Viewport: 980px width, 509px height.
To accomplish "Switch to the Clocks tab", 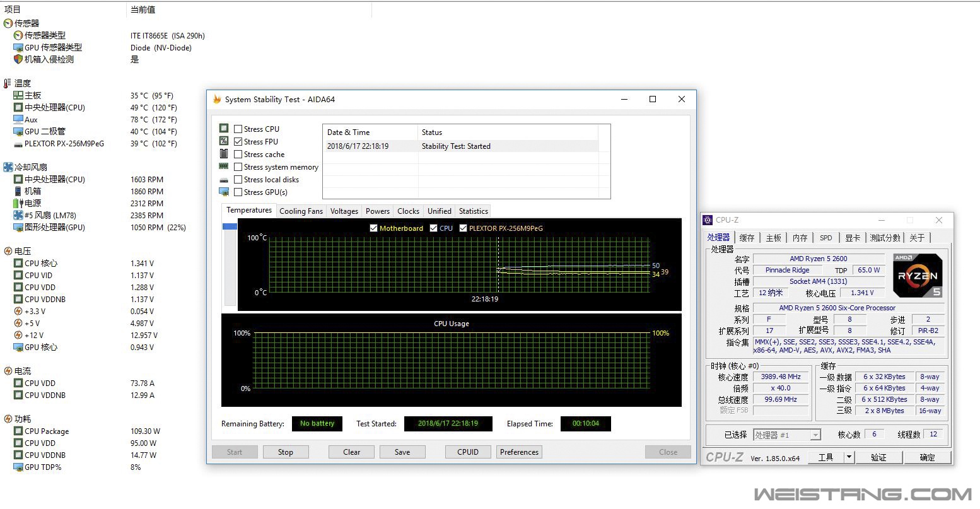I will 409,211.
